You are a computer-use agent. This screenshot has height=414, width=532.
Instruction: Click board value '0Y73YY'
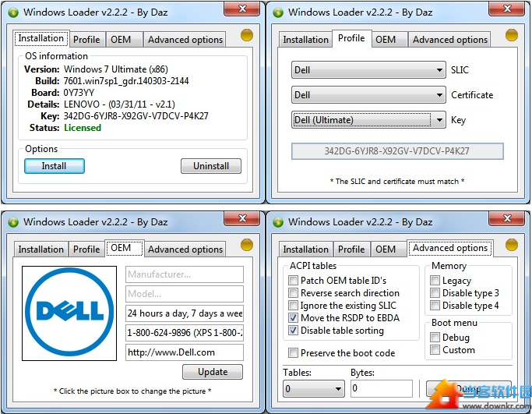click(x=79, y=93)
